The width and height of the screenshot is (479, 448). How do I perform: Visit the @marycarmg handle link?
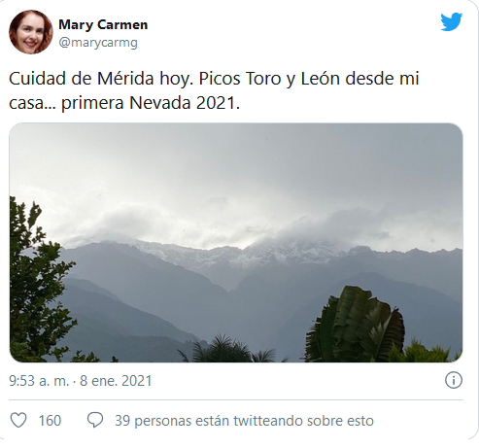click(x=98, y=43)
